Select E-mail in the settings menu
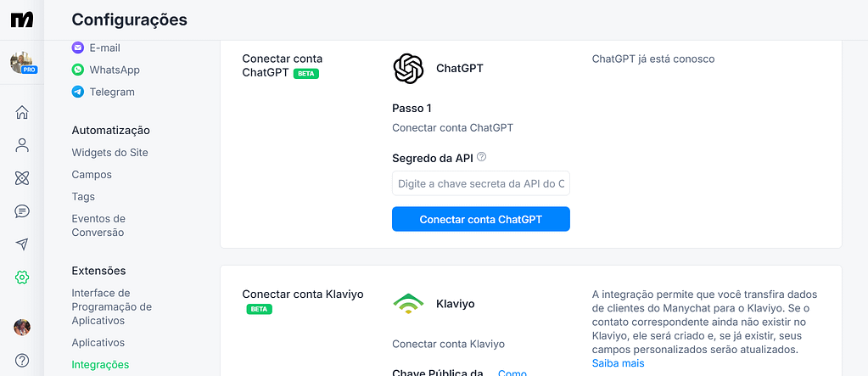 pos(104,48)
